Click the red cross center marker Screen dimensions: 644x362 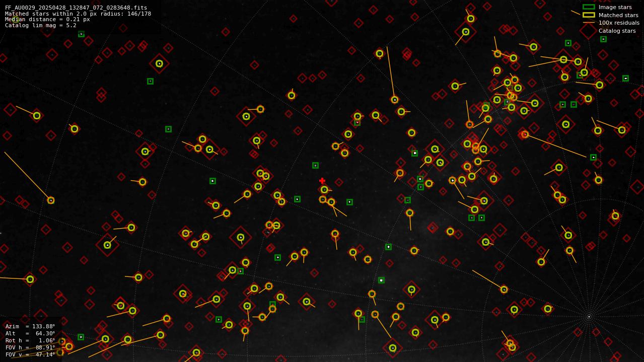click(322, 181)
